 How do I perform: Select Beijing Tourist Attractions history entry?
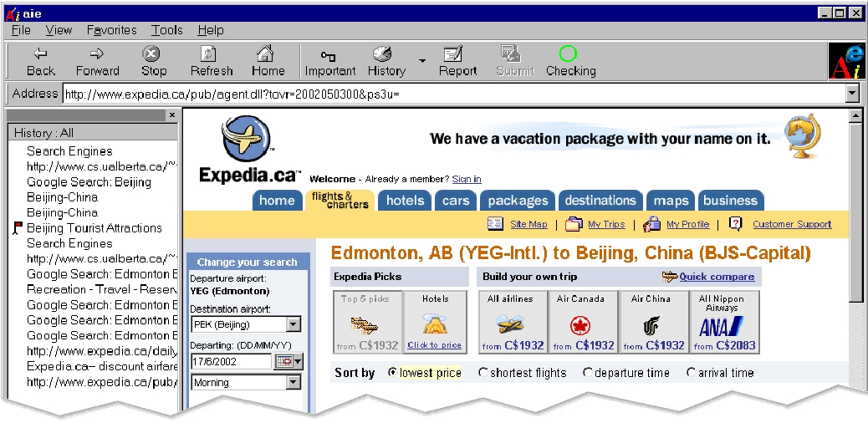pyautogui.click(x=94, y=228)
